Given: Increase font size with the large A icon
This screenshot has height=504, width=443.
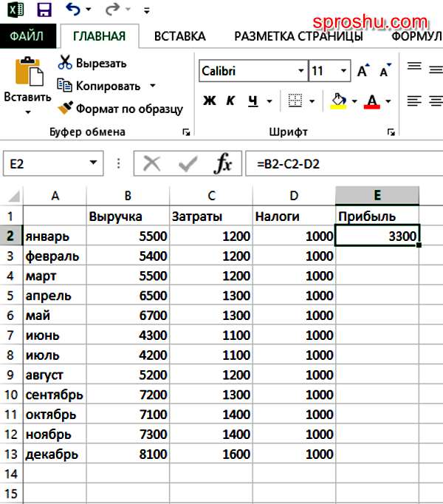Looking at the screenshot, I should [x=363, y=72].
